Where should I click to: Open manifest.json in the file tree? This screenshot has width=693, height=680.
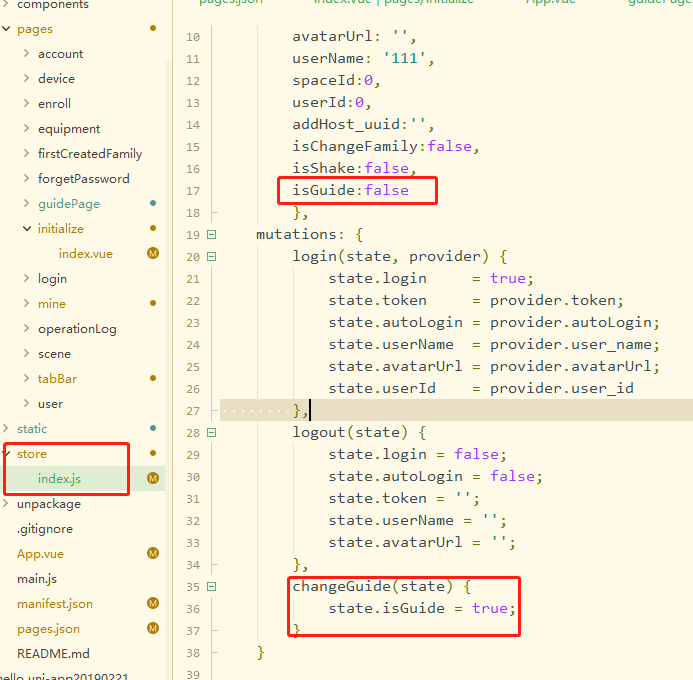tap(55, 604)
